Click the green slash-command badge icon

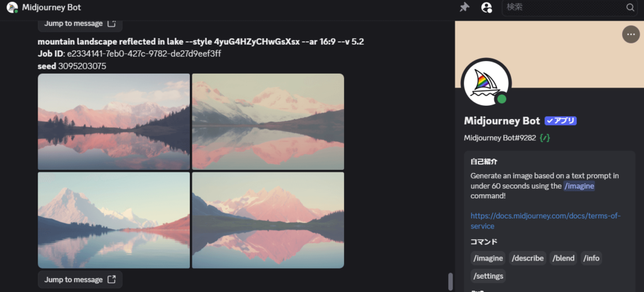click(545, 138)
